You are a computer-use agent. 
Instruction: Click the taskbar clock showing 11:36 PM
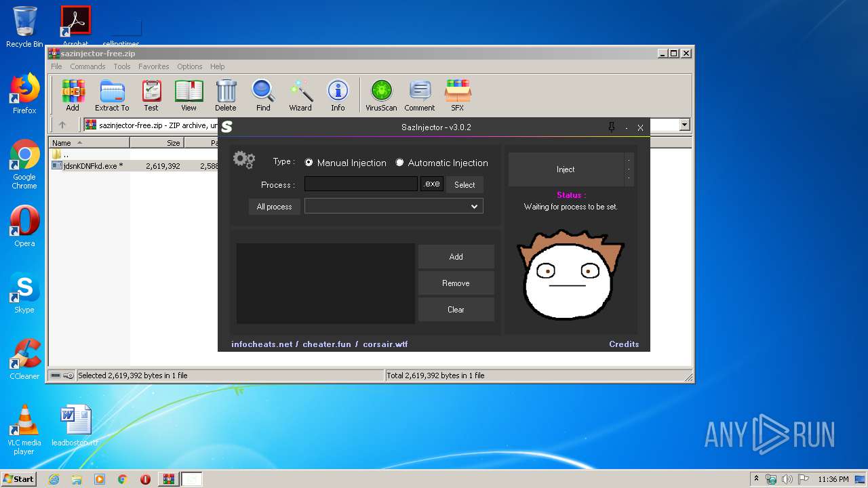click(833, 479)
